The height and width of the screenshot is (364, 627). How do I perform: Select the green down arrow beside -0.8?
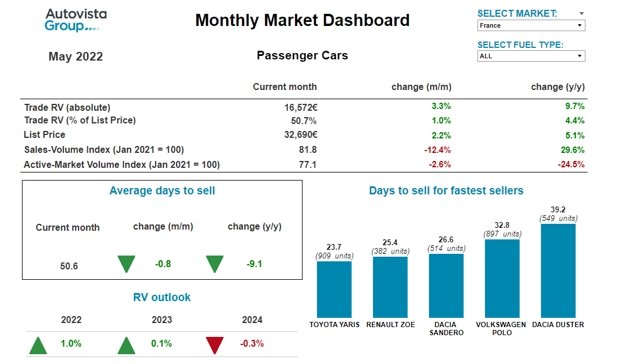[126, 264]
